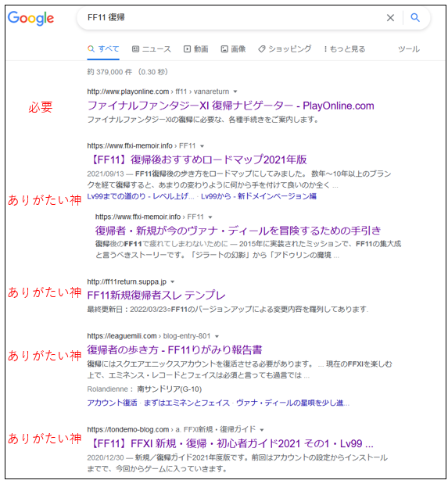Open 復帰後おすすめロードマップ2021年版 result
The height and width of the screenshot is (491, 448).
(197, 159)
